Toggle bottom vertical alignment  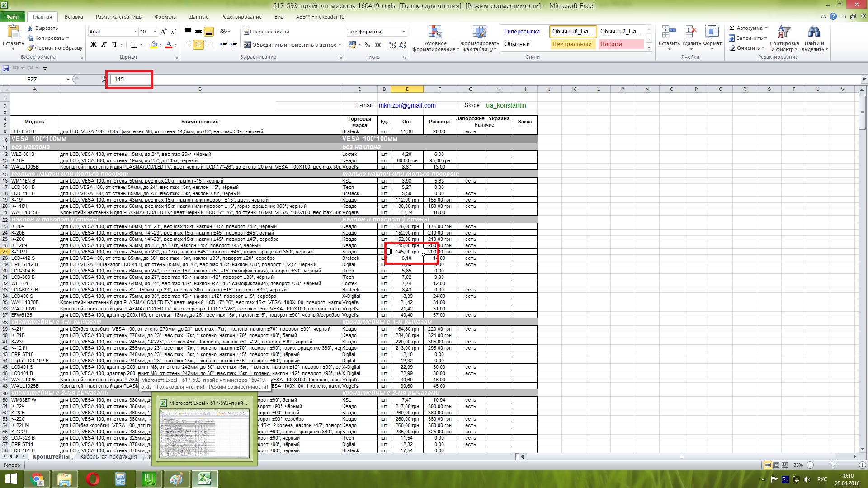[x=209, y=32]
